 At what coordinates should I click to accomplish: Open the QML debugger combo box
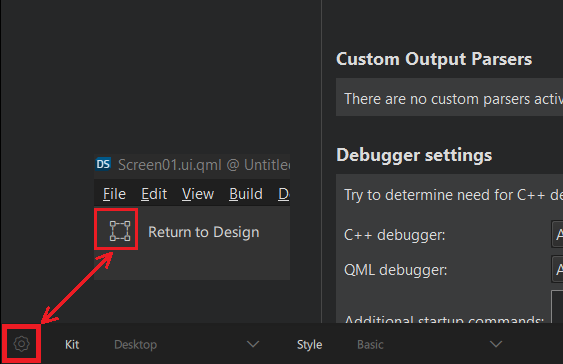pos(557,269)
